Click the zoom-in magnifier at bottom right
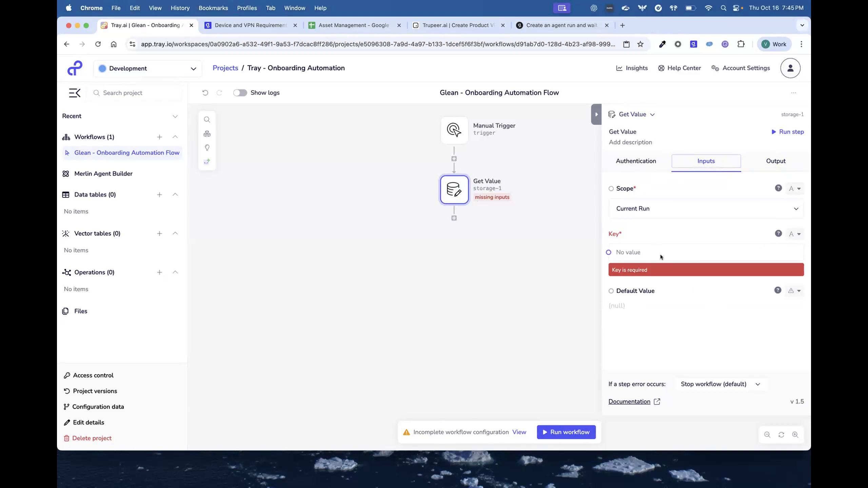This screenshot has height=488, width=868. [795, 435]
